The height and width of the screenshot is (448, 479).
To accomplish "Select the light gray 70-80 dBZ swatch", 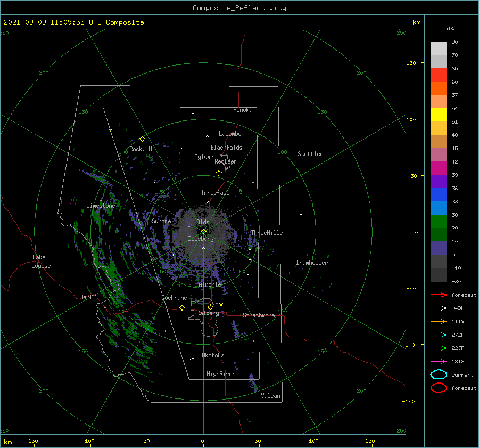I will pyautogui.click(x=439, y=48).
